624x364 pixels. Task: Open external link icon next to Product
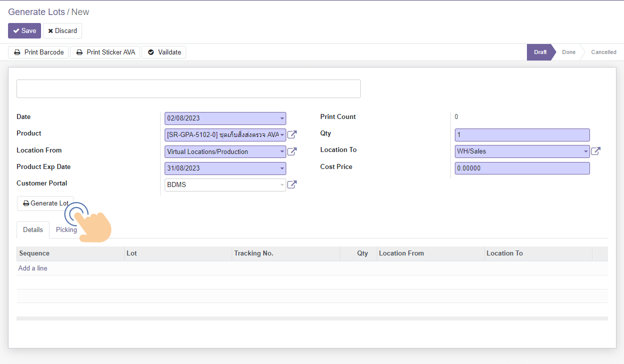pyautogui.click(x=292, y=134)
